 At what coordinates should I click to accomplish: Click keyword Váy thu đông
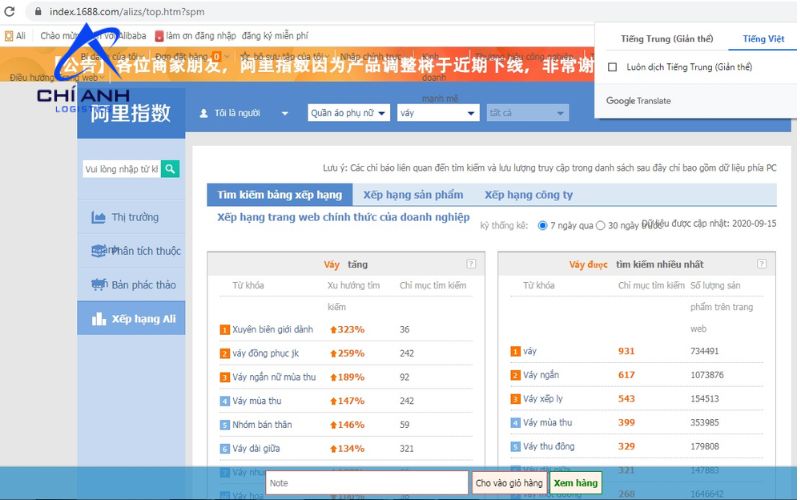pos(548,446)
